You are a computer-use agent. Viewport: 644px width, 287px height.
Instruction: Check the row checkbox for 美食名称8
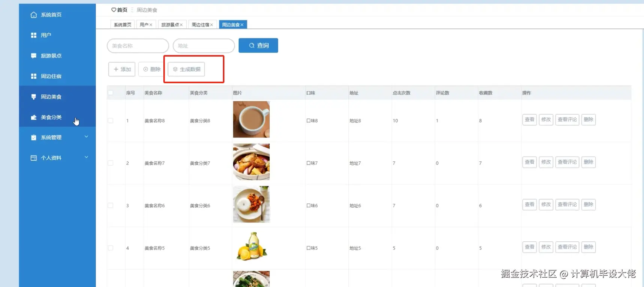[x=111, y=121]
